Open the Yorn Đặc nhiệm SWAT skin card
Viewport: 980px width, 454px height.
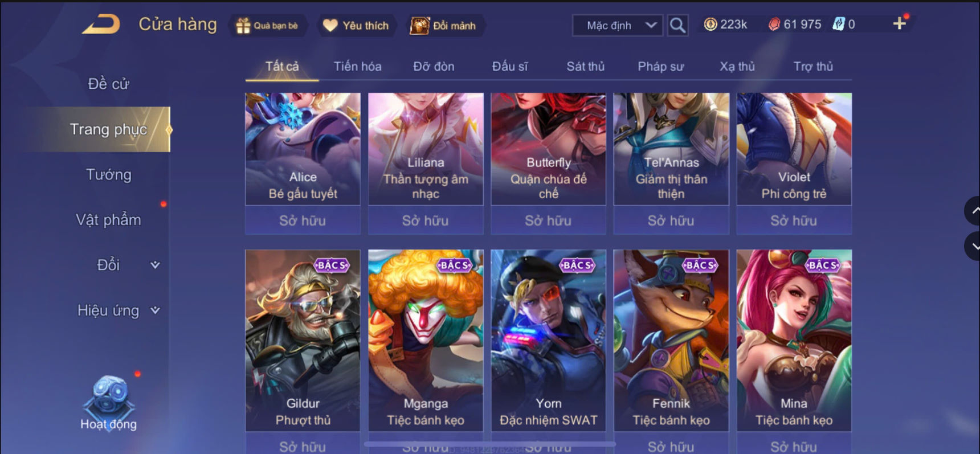(548, 340)
